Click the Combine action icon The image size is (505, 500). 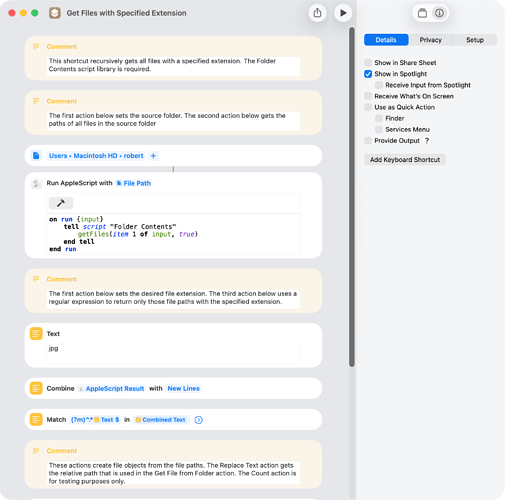point(36,388)
